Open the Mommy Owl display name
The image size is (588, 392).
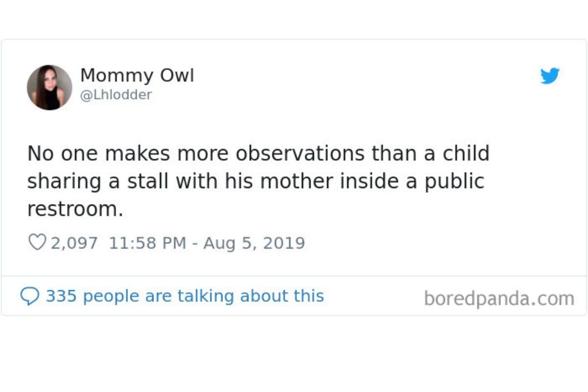(x=137, y=75)
